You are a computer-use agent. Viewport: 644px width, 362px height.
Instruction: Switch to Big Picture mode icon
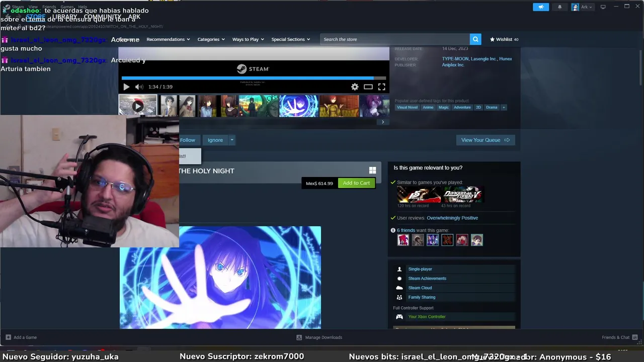(603, 7)
